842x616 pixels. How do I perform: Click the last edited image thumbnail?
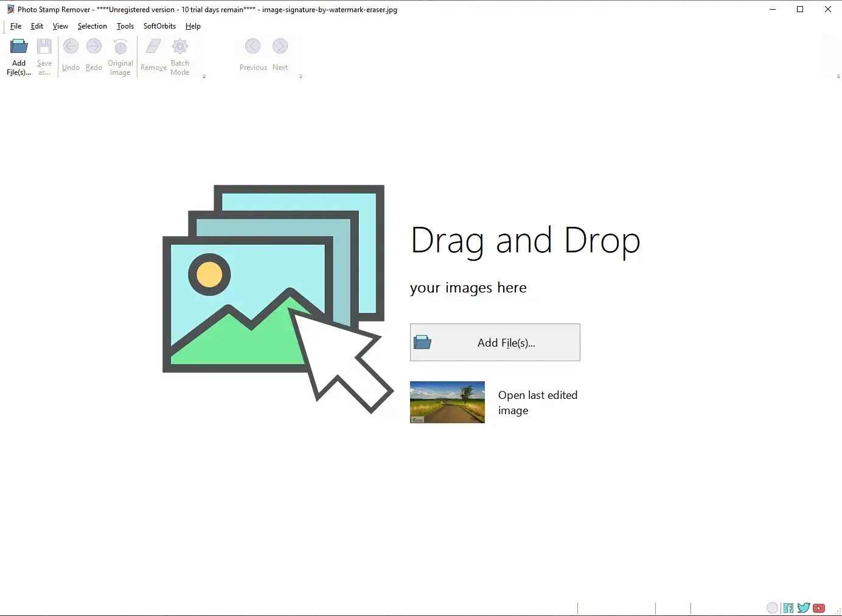[x=447, y=402]
